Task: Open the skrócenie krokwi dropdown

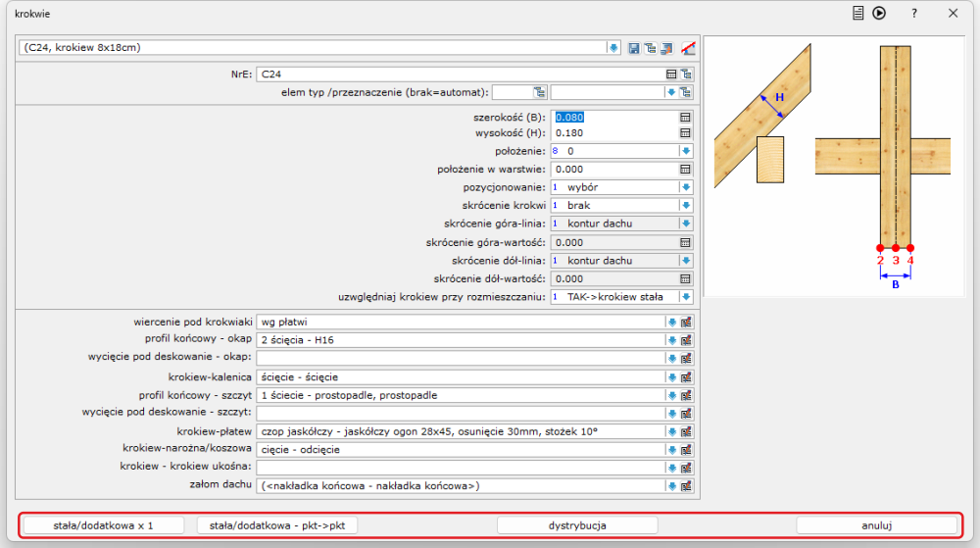Action: point(686,206)
